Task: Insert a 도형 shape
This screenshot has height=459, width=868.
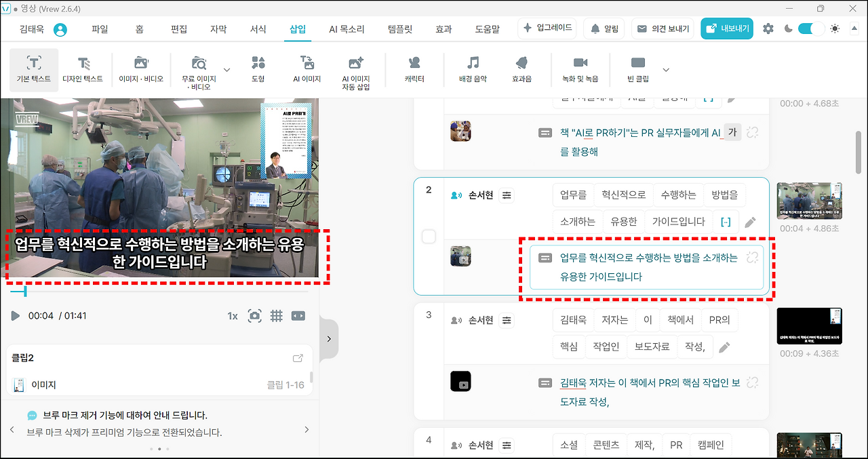Action: click(x=258, y=70)
